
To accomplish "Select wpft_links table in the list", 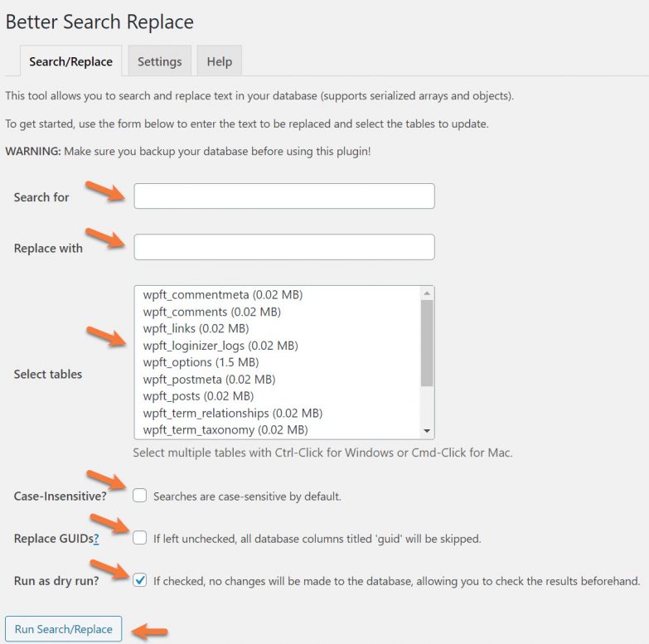I will 196,328.
